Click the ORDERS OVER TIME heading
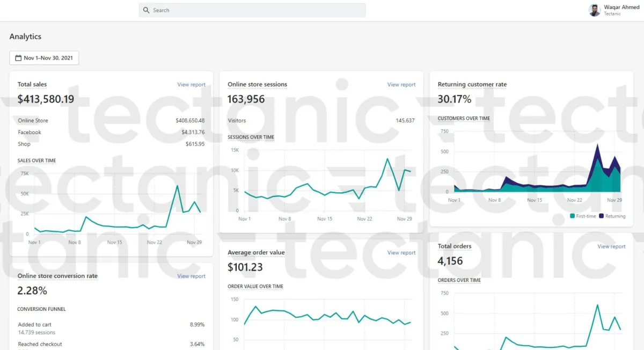This screenshot has height=350, width=644. pos(459,280)
